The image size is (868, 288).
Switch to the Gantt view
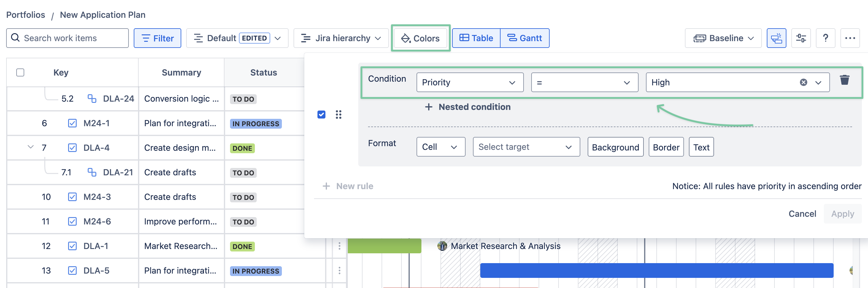(525, 38)
